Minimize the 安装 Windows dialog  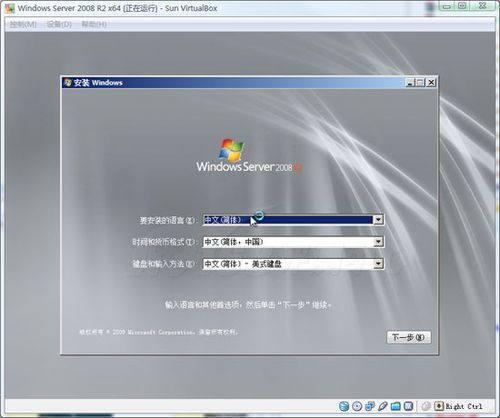pos(410,82)
